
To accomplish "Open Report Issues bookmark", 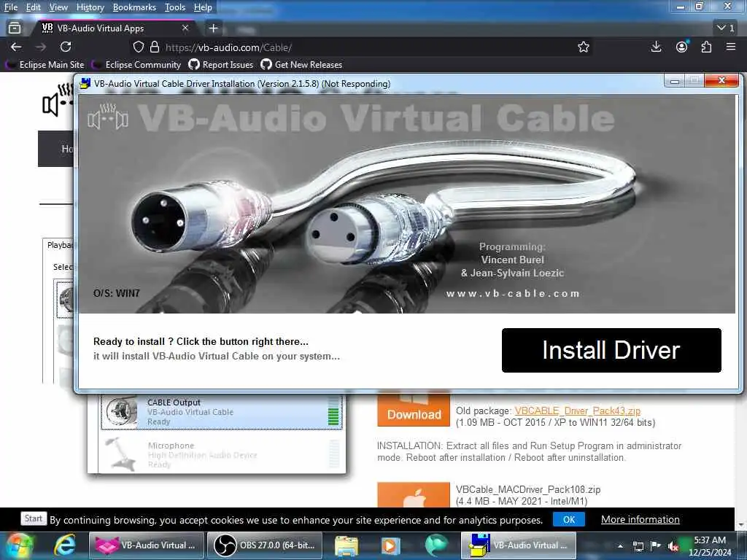I will click(221, 64).
